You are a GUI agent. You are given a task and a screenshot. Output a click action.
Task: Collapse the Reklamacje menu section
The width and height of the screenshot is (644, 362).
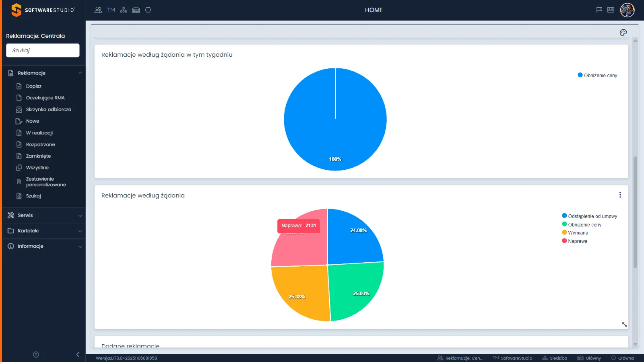point(44,73)
